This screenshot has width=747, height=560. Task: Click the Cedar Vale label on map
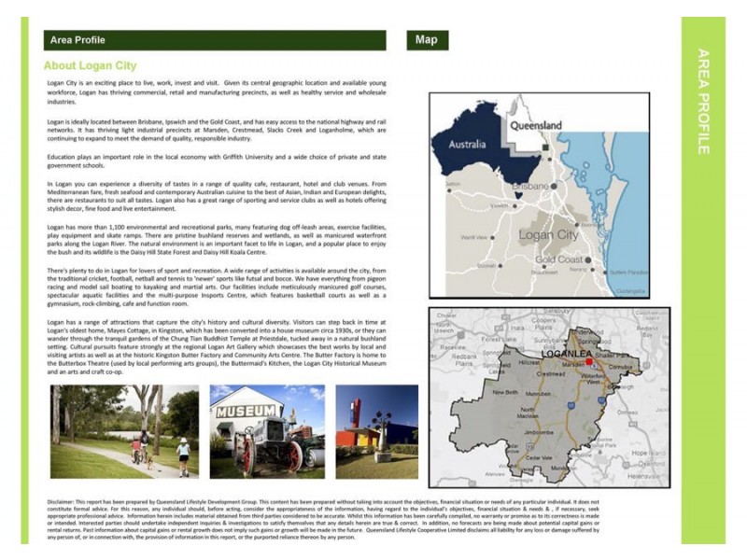click(x=539, y=457)
